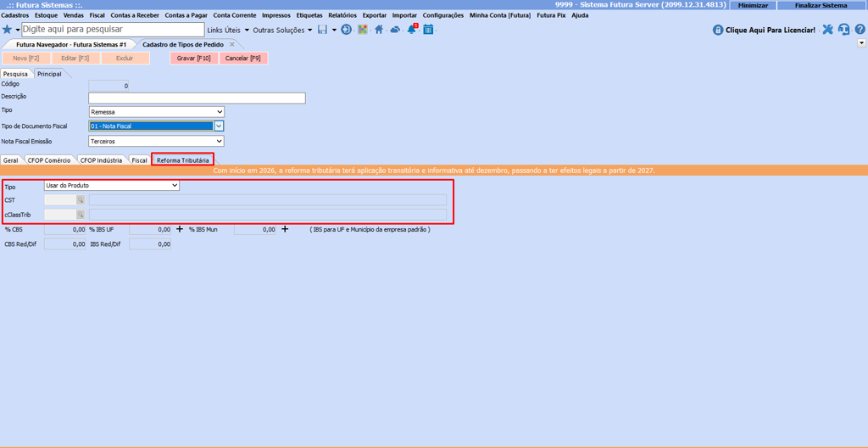Click the Cancelar [F9] button

tap(243, 59)
